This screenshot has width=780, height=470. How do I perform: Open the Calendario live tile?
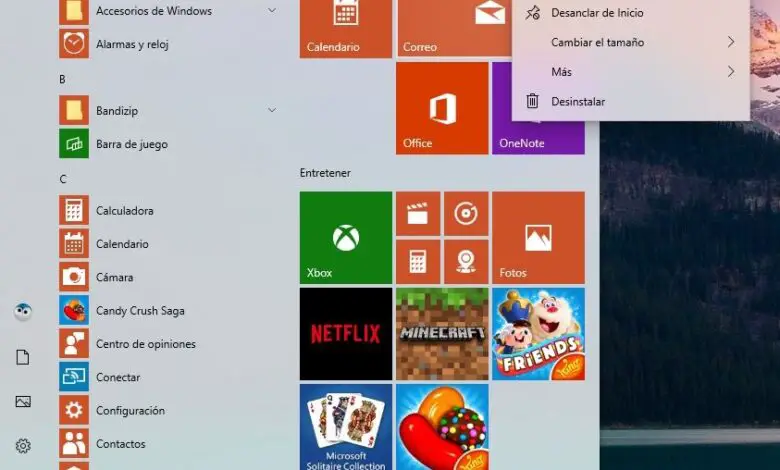coord(346,28)
